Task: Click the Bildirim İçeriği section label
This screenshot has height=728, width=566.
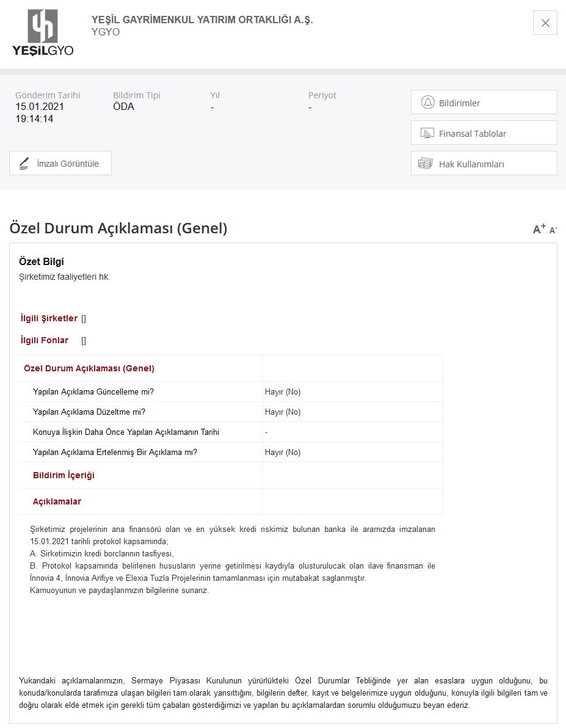Action: [x=63, y=475]
